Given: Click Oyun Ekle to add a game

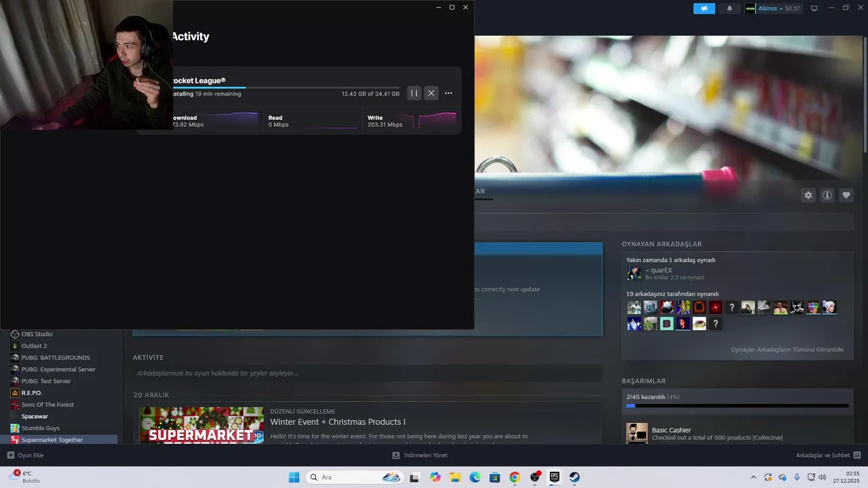Looking at the screenshot, I should click(x=25, y=455).
